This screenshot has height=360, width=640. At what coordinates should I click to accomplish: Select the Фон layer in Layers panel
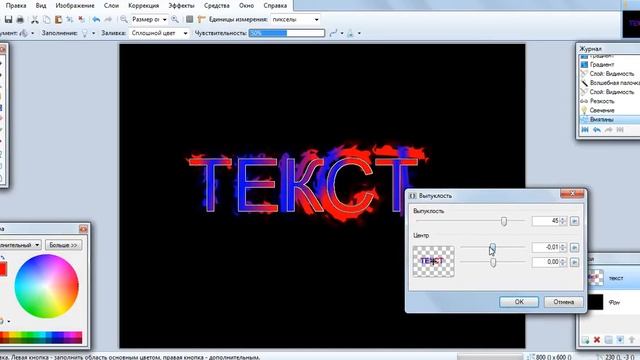[613, 302]
